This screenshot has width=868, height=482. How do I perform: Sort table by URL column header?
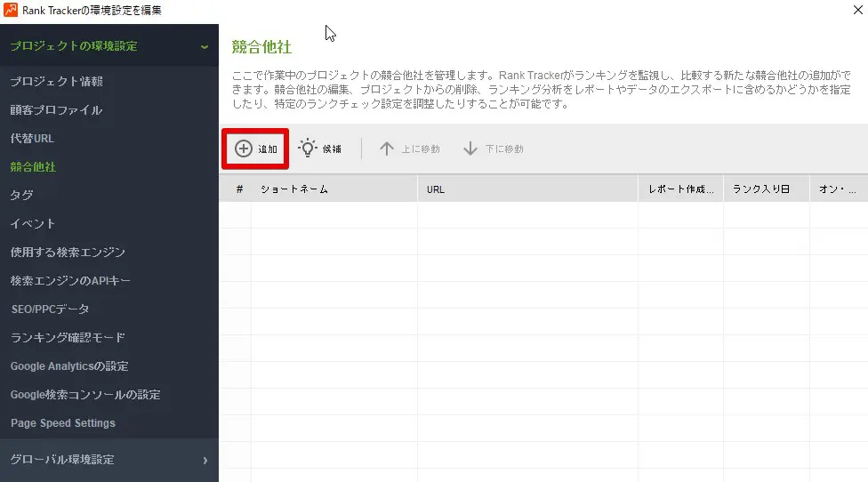(436, 189)
